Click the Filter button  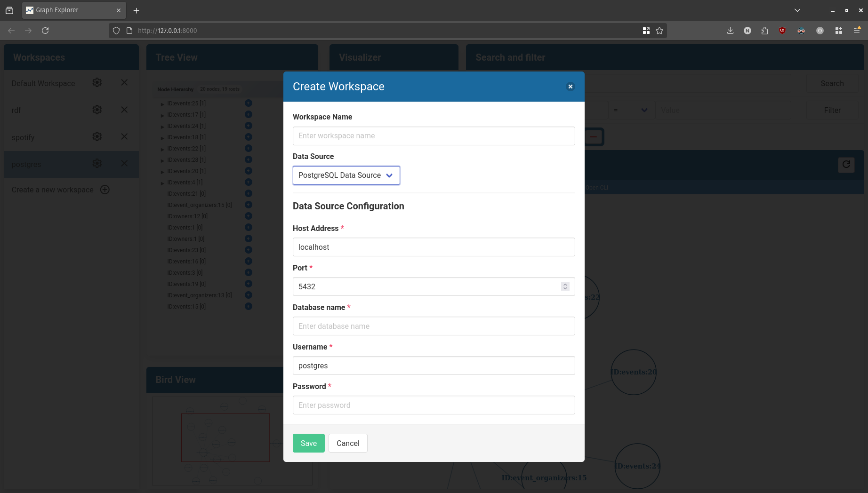point(832,110)
